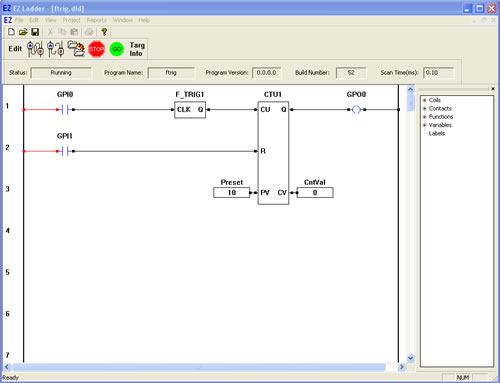Click the Build Number field showing 52
Image resolution: width=500 pixels, height=383 pixels.
point(351,73)
